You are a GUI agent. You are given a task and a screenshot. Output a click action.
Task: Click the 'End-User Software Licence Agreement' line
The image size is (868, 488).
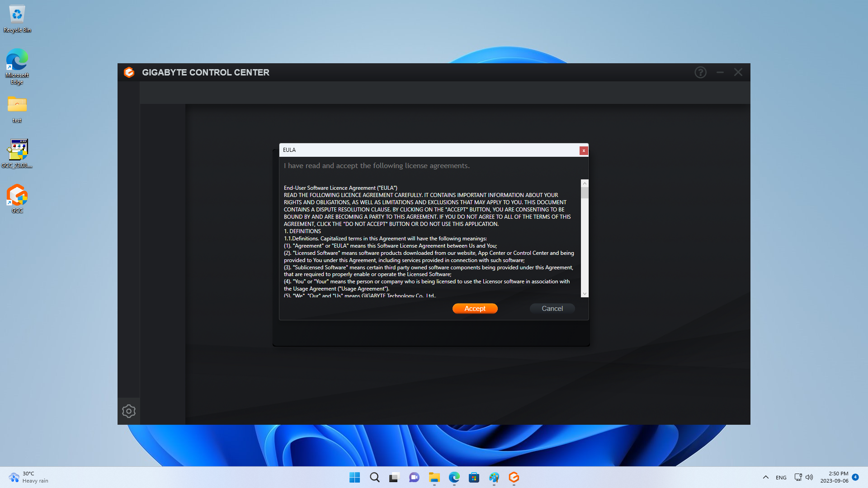340,188
